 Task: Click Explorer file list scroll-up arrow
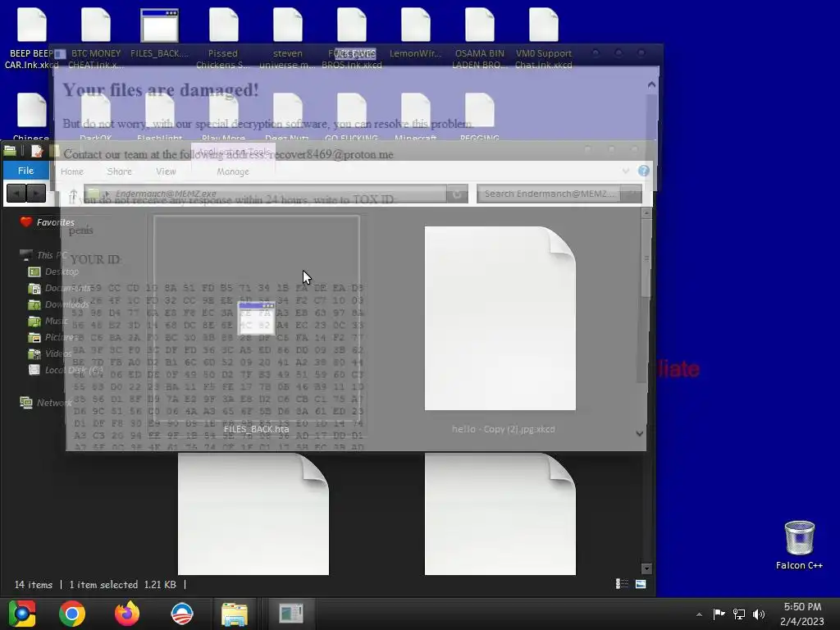pyautogui.click(x=646, y=213)
